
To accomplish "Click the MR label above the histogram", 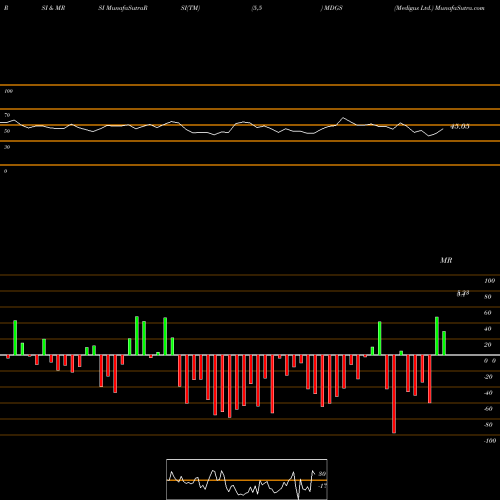I will pos(446,260).
